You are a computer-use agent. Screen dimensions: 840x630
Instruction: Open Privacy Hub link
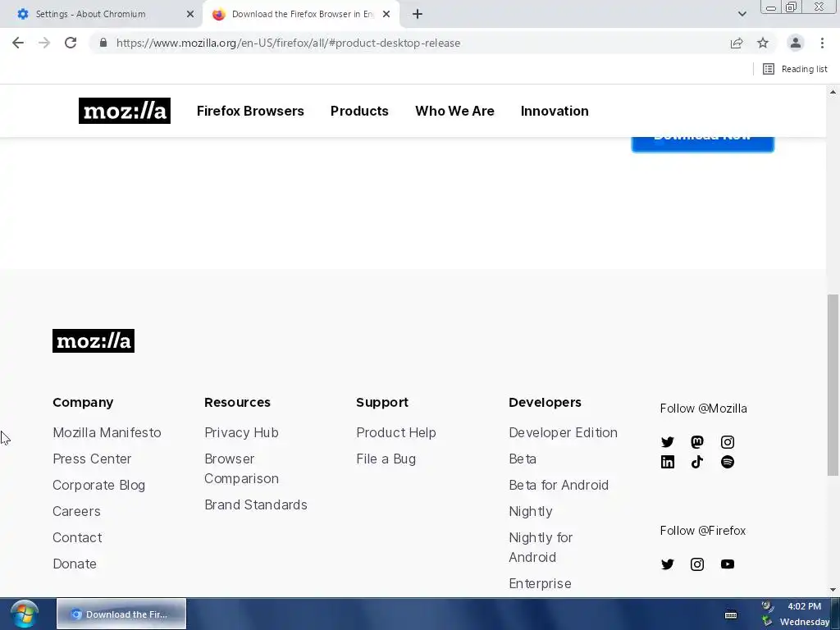[x=241, y=432]
